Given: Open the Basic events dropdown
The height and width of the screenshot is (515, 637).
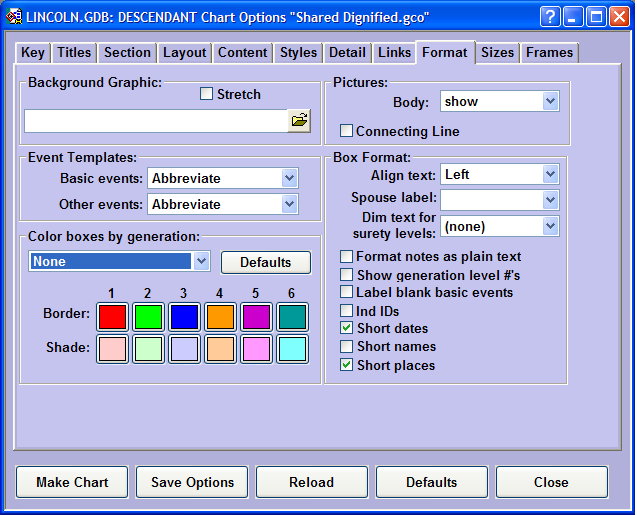Looking at the screenshot, I should click(289, 178).
